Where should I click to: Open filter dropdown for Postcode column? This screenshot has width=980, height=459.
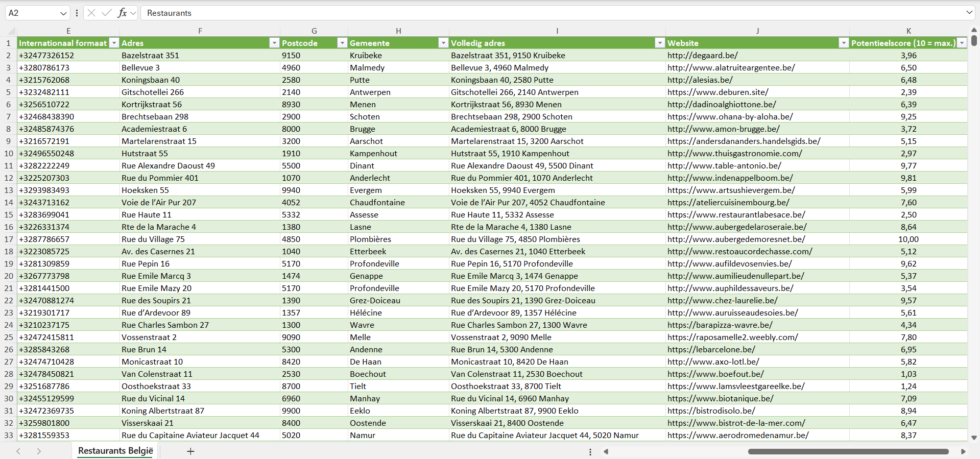pos(342,43)
